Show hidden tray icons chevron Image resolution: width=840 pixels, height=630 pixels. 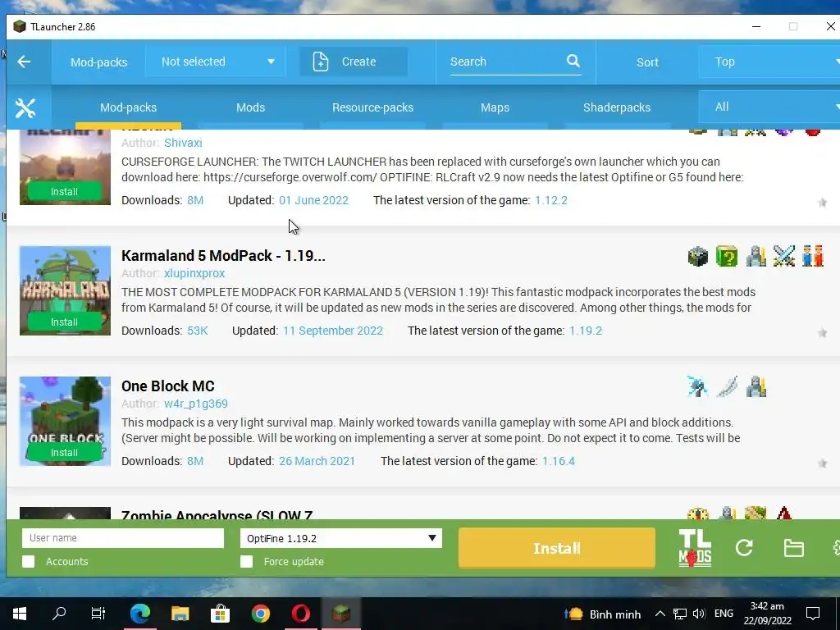(660, 614)
